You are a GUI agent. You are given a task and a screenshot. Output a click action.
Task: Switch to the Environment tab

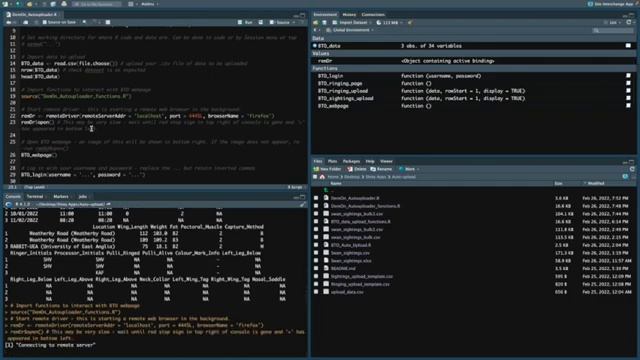point(325,14)
